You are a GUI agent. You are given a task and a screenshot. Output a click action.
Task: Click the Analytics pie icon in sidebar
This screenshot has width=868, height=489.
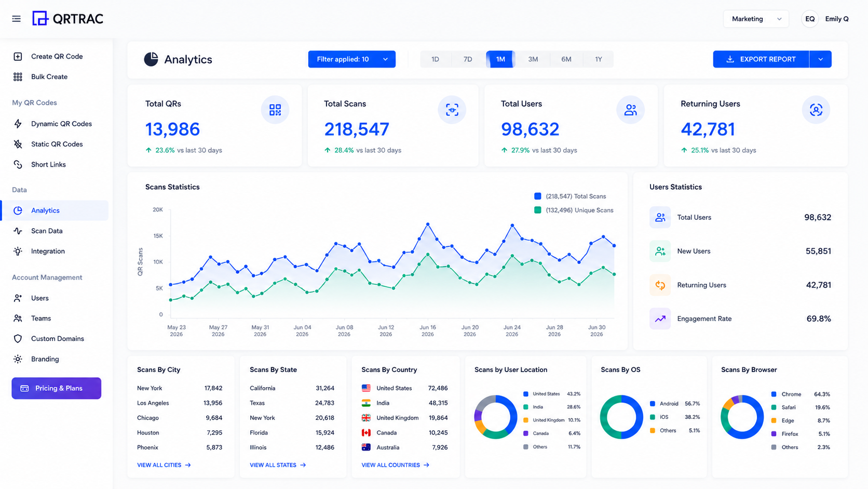pos(18,210)
